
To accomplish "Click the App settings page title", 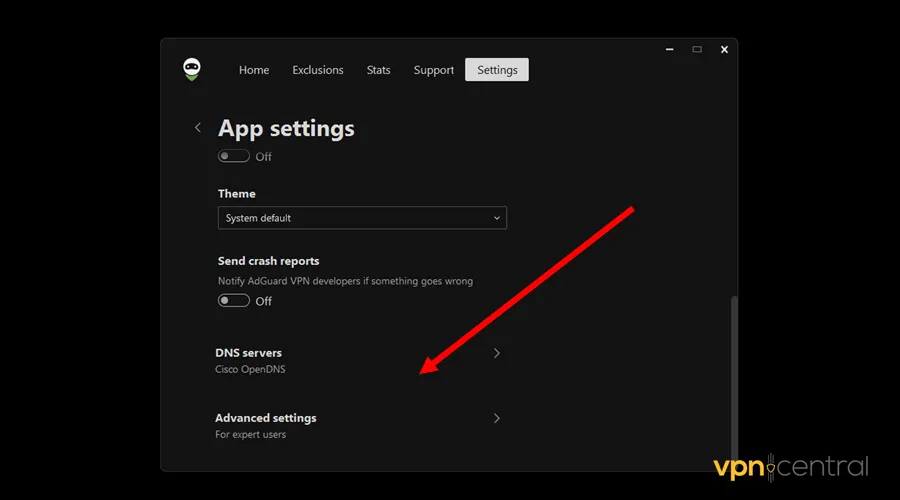I will (286, 129).
